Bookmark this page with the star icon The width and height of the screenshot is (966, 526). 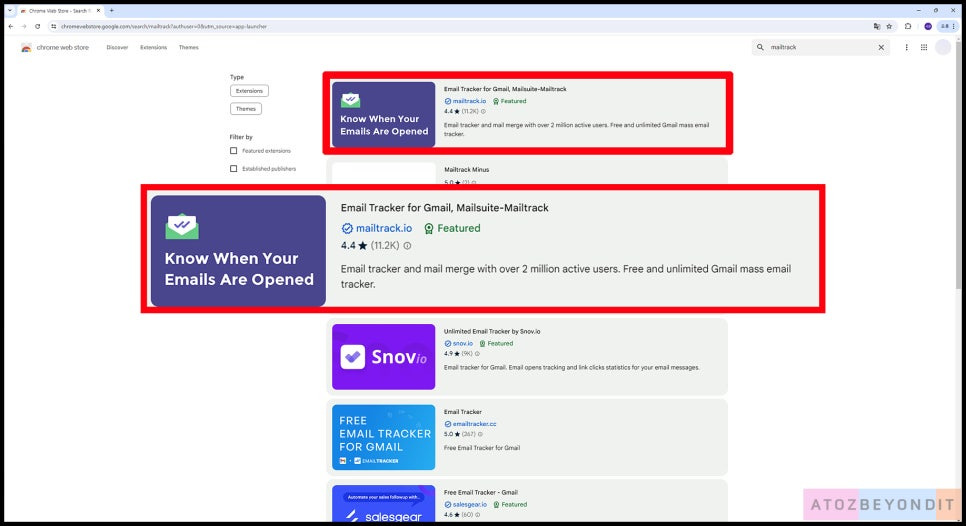click(x=889, y=26)
